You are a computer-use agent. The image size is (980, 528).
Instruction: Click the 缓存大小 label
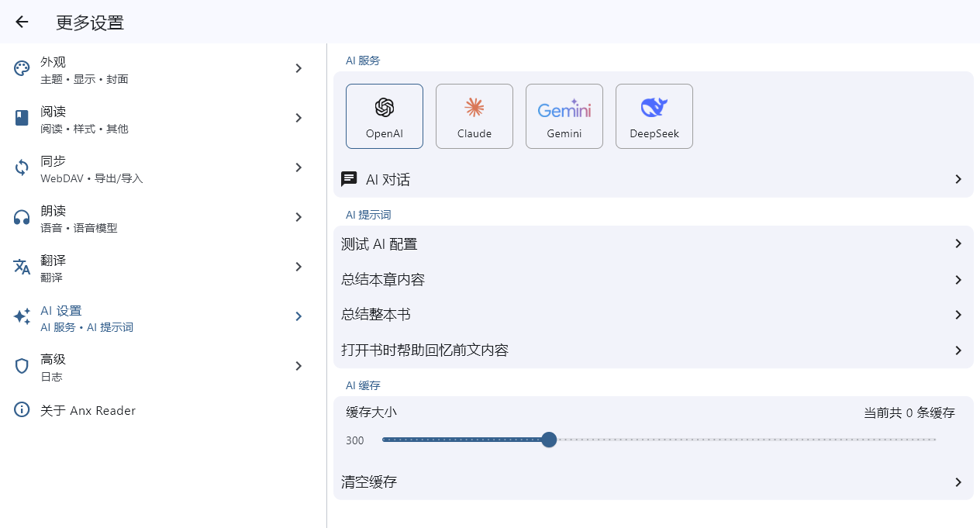click(371, 412)
